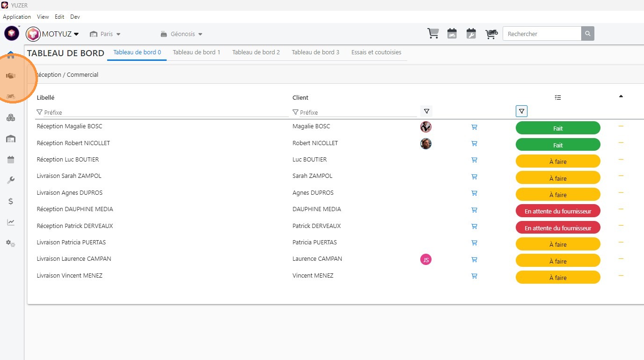The height and width of the screenshot is (360, 644).
Task: Click the avatar photo in the Robert NICOLLET row
Action: point(426,143)
